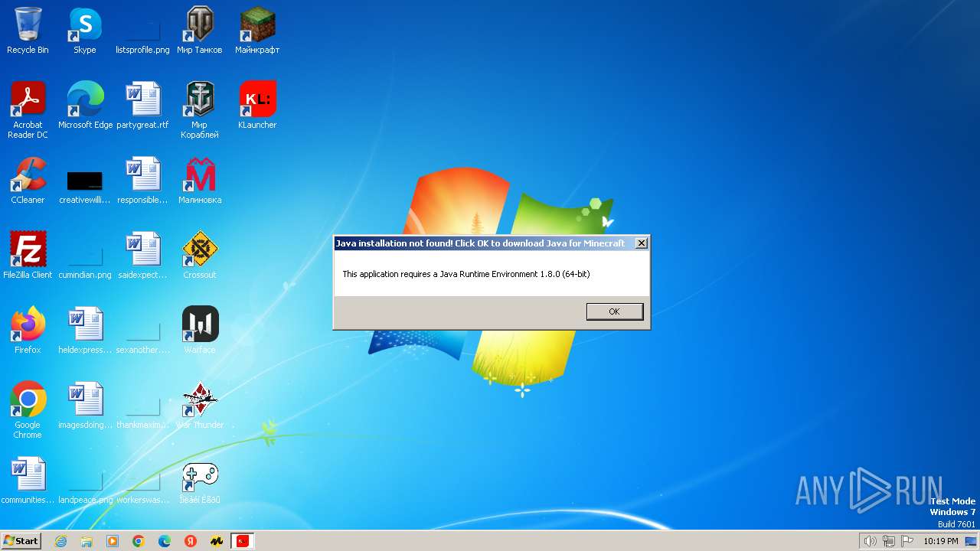Viewport: 980px width, 551px height.
Task: Select the Мир Кораблей game shortcut
Action: coord(200,110)
